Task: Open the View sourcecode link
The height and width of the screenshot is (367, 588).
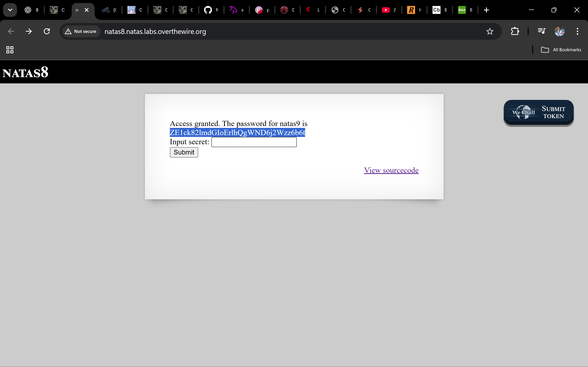Action: tap(391, 170)
